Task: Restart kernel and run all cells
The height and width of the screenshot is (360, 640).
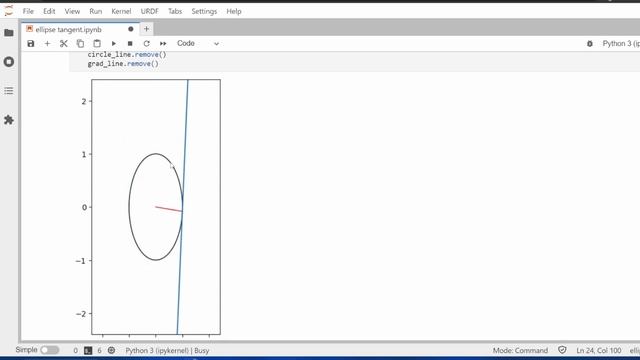Action: 163,43
